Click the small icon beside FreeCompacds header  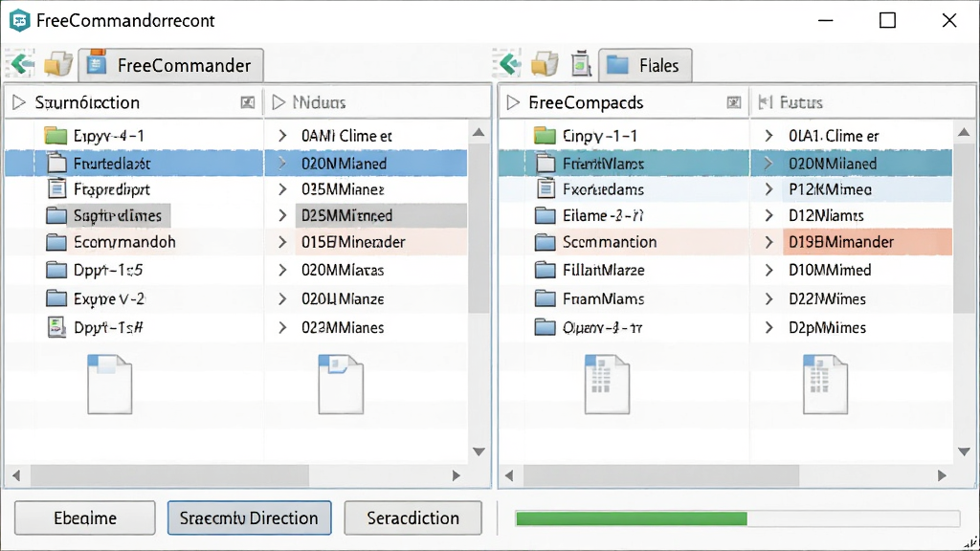coord(734,102)
